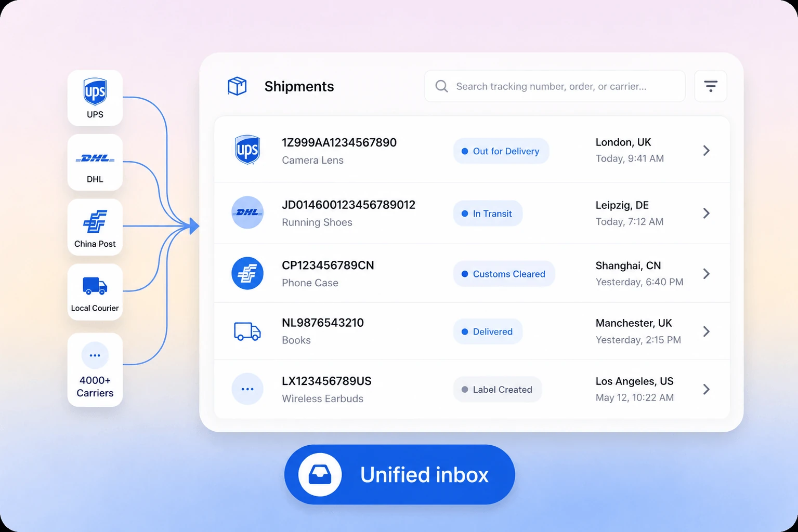Click UPS logo in Camera Lens row
The height and width of the screenshot is (532, 798).
point(247,150)
